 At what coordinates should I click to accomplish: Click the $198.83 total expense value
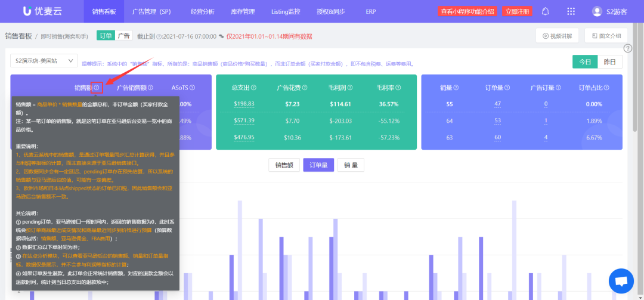pyautogui.click(x=244, y=104)
